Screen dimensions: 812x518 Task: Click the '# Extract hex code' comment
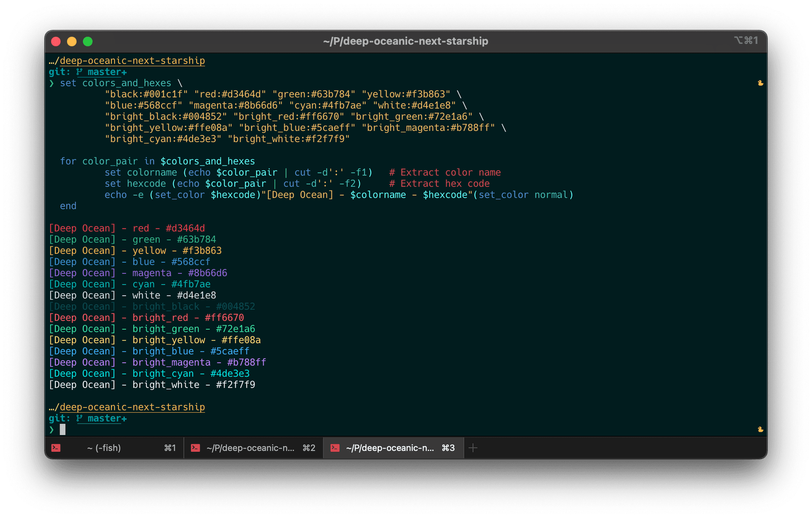coord(439,184)
